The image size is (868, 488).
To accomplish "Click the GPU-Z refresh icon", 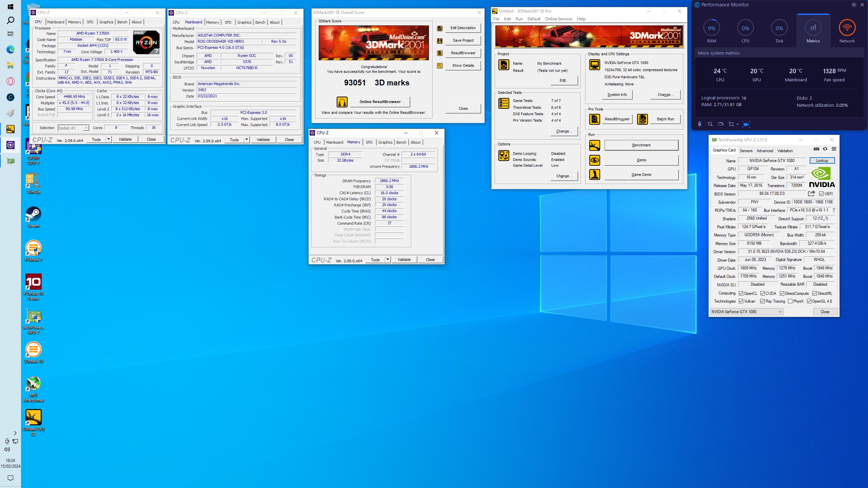I will (825, 149).
